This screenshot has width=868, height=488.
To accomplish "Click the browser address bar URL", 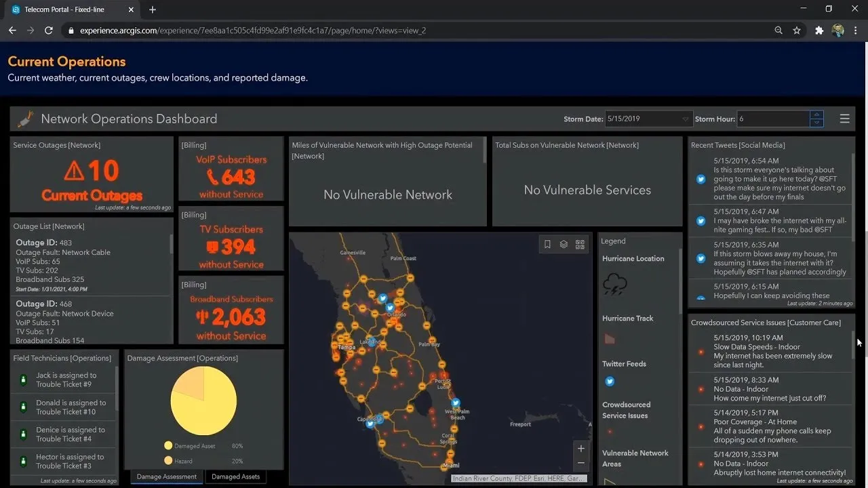I will pos(253,30).
